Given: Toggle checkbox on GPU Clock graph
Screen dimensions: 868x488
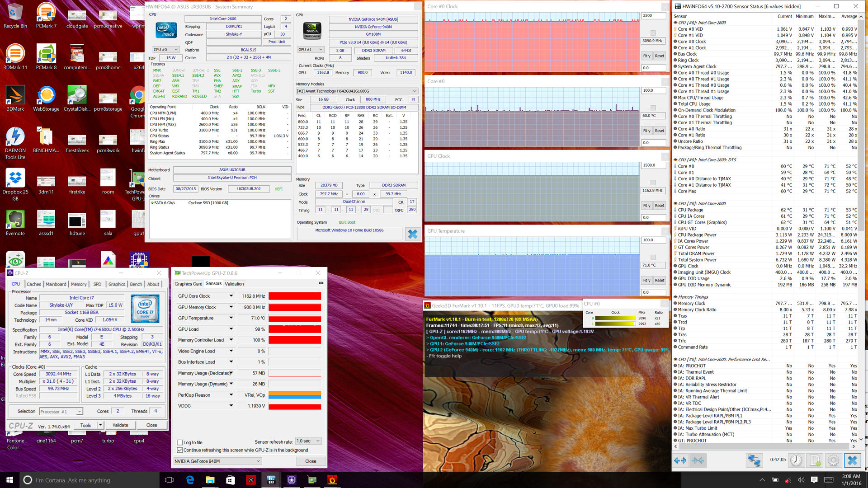Looking at the screenshot, I should click(653, 183).
